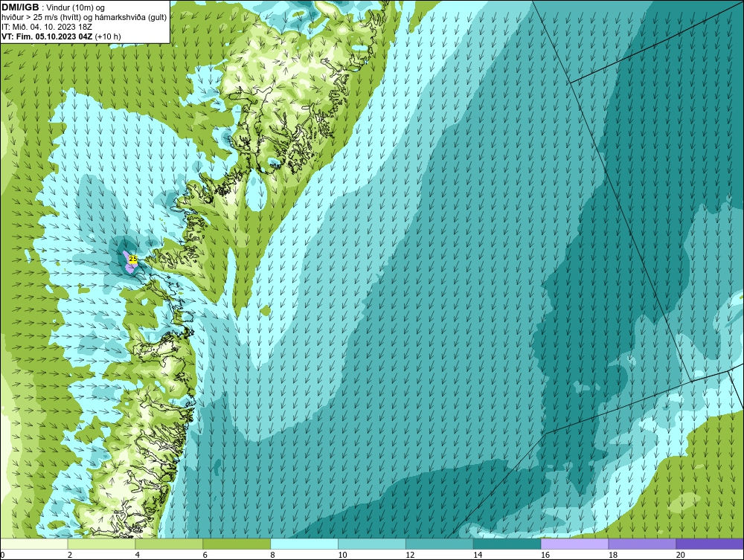Image resolution: width=744 pixels, height=560 pixels.
Task: Click the legend scale value 2
Action: pos(70,555)
